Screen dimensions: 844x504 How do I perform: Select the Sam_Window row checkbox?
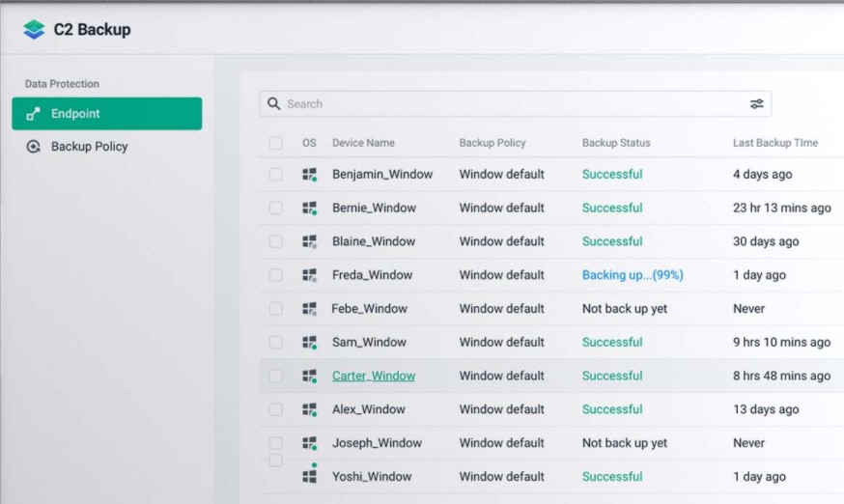tap(276, 342)
